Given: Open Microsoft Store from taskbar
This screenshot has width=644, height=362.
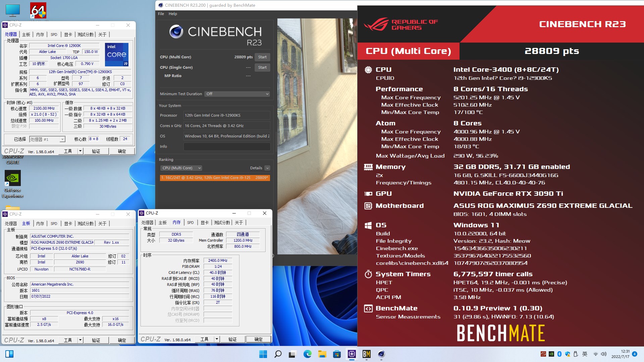Looking at the screenshot, I should [x=337, y=354].
